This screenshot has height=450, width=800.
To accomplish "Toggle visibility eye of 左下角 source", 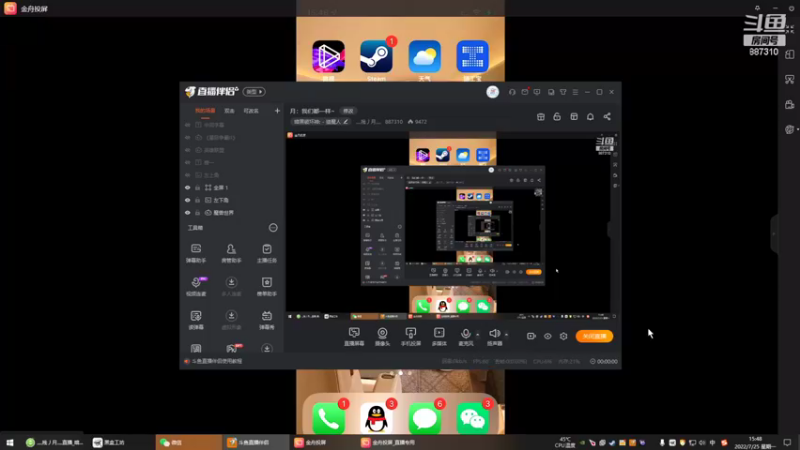I will (x=187, y=200).
